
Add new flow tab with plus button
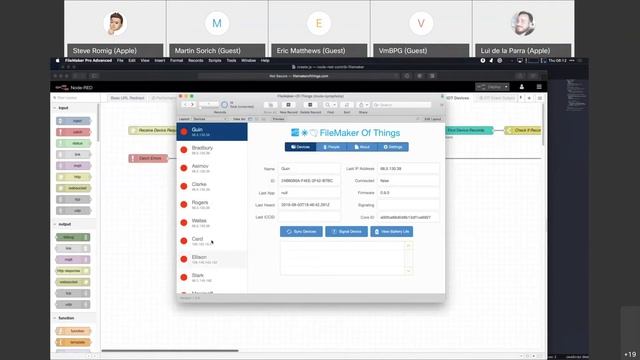tap(529, 98)
